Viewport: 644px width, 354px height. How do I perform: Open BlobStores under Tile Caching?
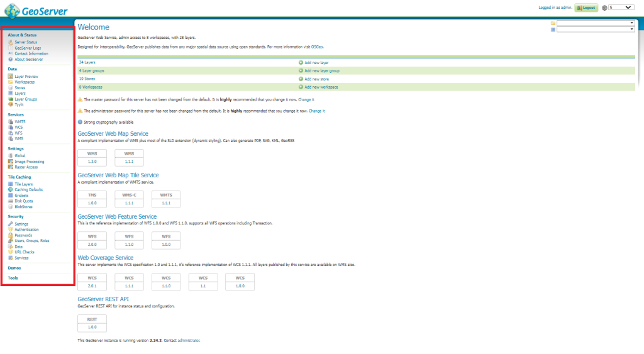coord(23,207)
